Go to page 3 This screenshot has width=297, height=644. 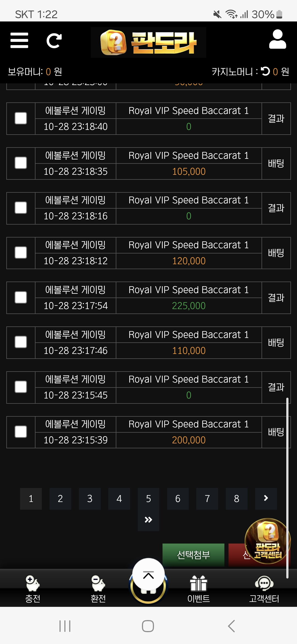pyautogui.click(x=90, y=498)
